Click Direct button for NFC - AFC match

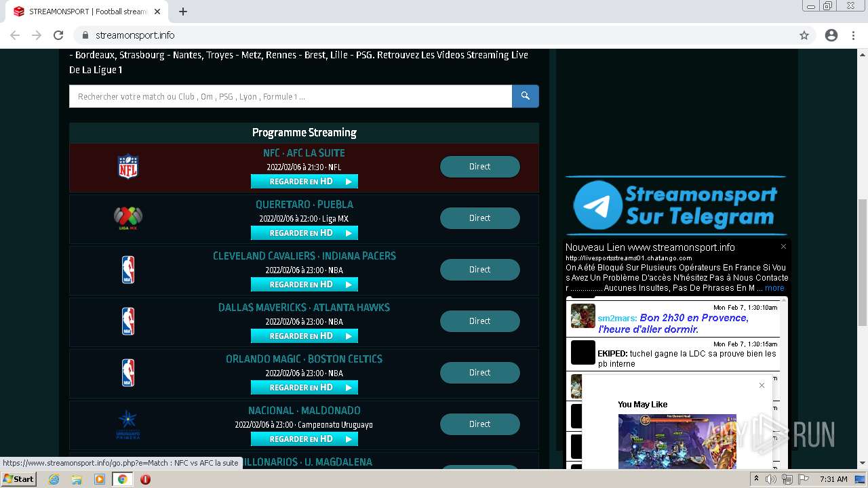tap(480, 167)
